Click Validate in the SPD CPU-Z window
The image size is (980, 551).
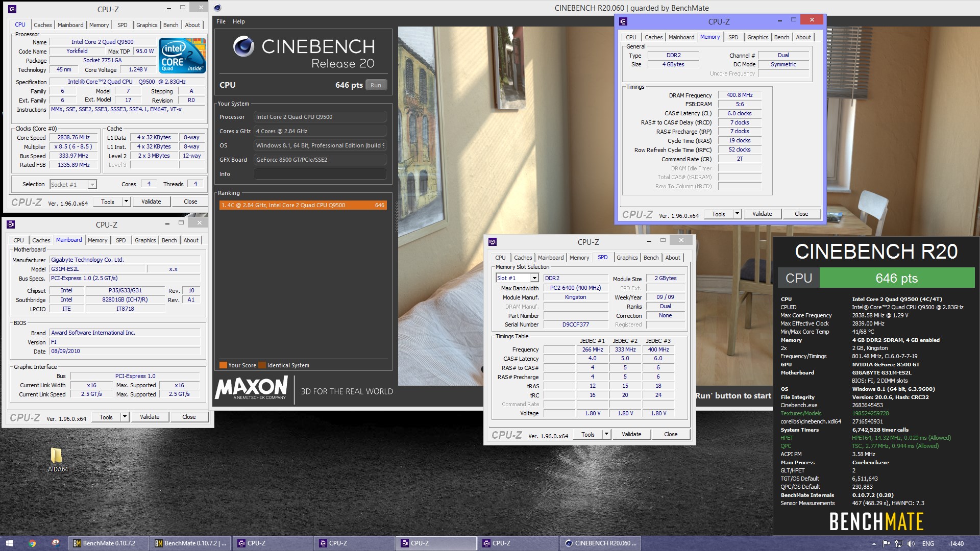click(x=631, y=434)
